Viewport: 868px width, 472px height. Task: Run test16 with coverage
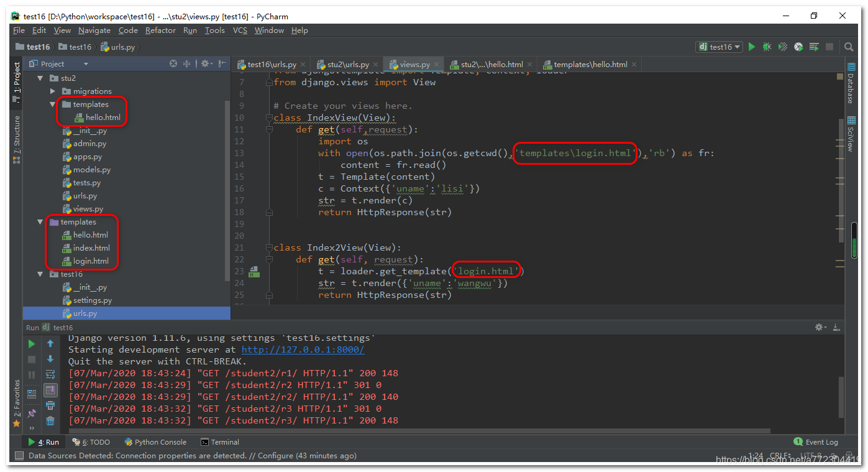[x=783, y=47]
